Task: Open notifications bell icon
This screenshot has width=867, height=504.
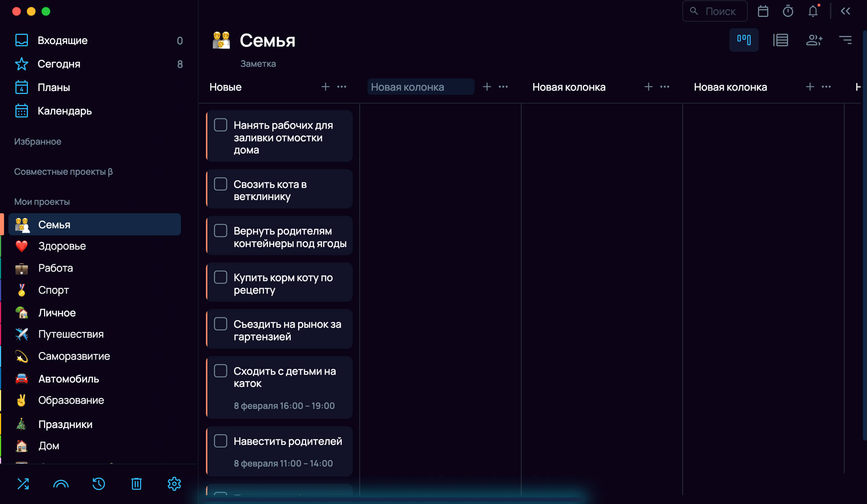Action: [813, 11]
